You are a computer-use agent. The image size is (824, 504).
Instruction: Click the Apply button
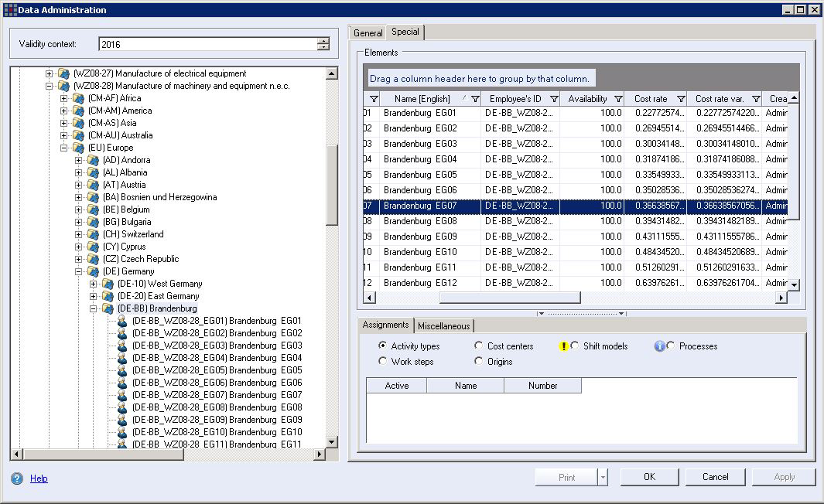click(x=784, y=477)
